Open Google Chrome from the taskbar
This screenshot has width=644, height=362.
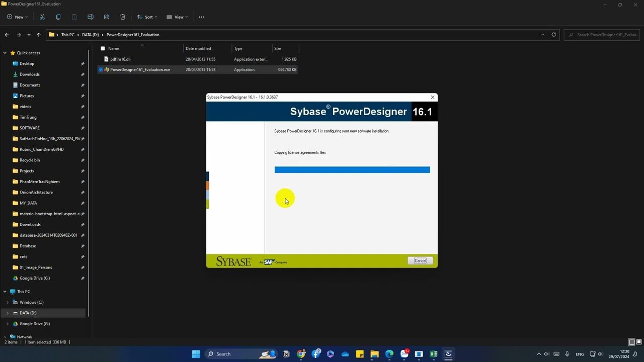pyautogui.click(x=301, y=354)
